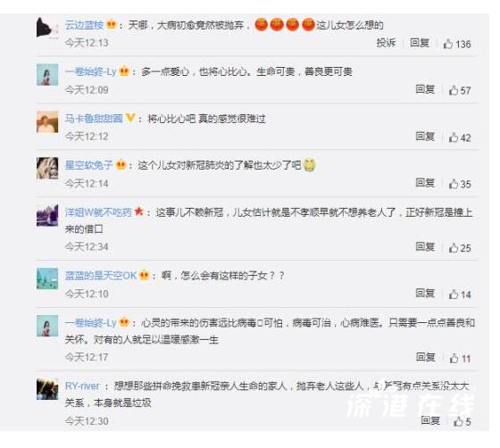Open 云边蓝桉 user profile name
Image resolution: width=500 pixels, height=448 pixels.
[84, 25]
